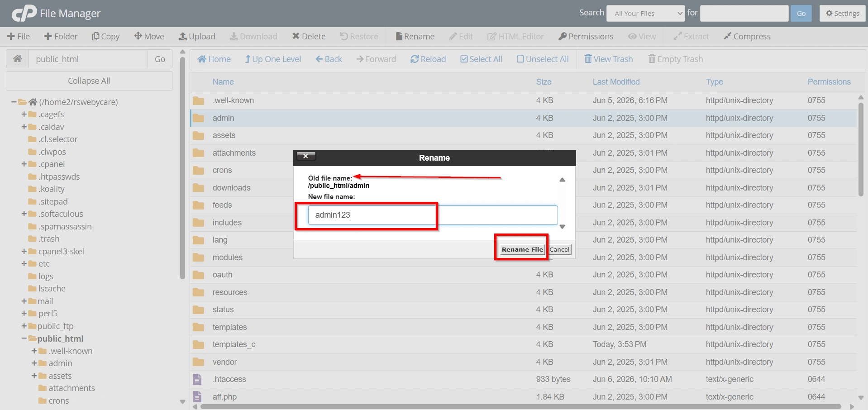Focus the search text field
Viewport: 868px width, 410px height.
744,13
